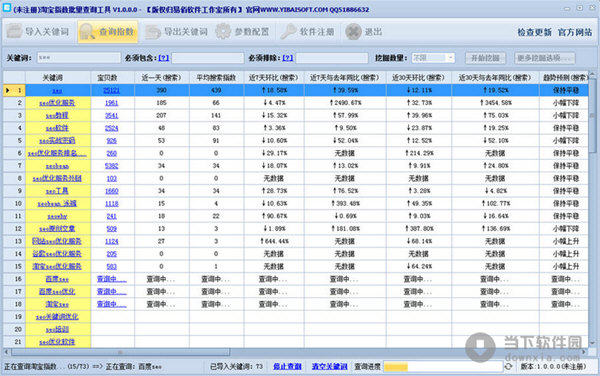Sort by 近30天与去年同比(搜索) column header
Screen dimensions: 600x376
pyautogui.click(x=495, y=77)
